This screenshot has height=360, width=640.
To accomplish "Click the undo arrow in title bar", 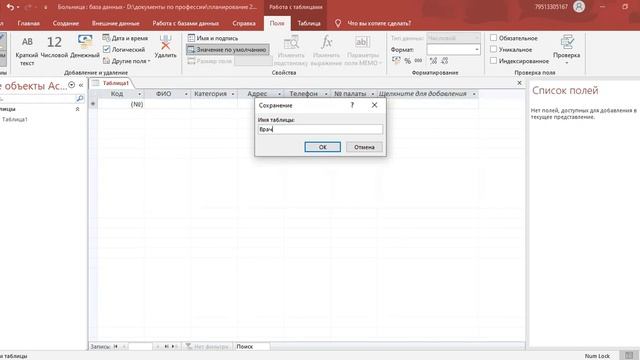I will [x=10, y=7].
